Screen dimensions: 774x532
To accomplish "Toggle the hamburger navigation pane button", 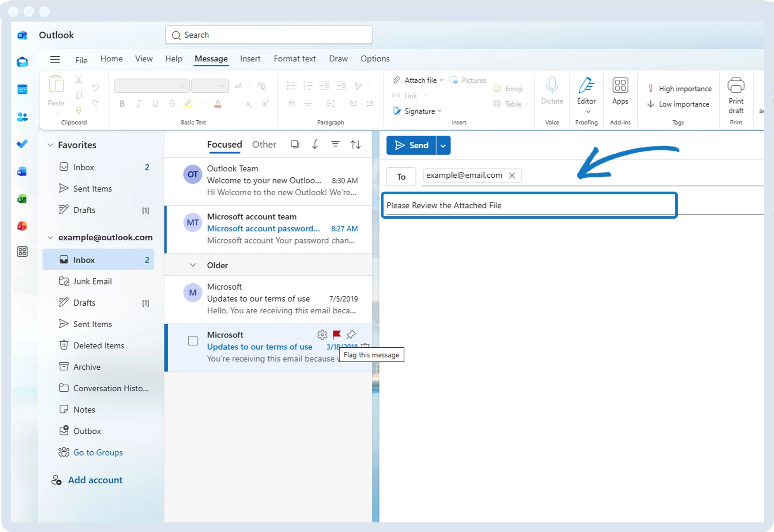I will 55,59.
